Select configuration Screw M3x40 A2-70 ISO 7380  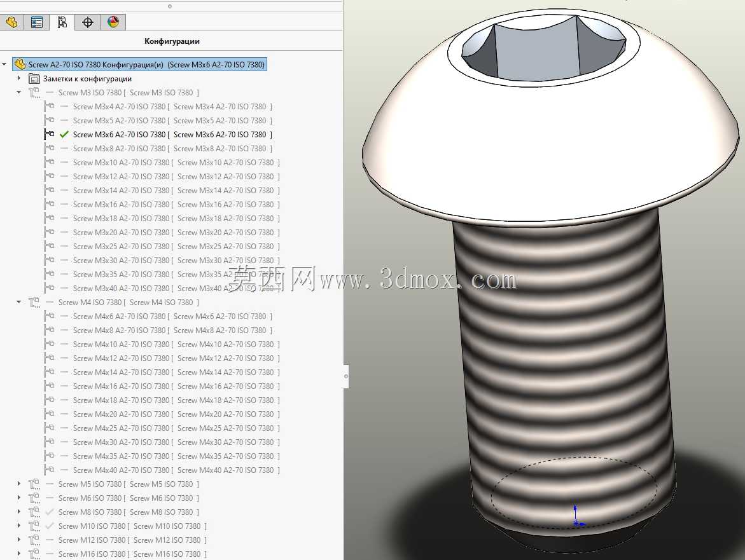[x=176, y=289]
